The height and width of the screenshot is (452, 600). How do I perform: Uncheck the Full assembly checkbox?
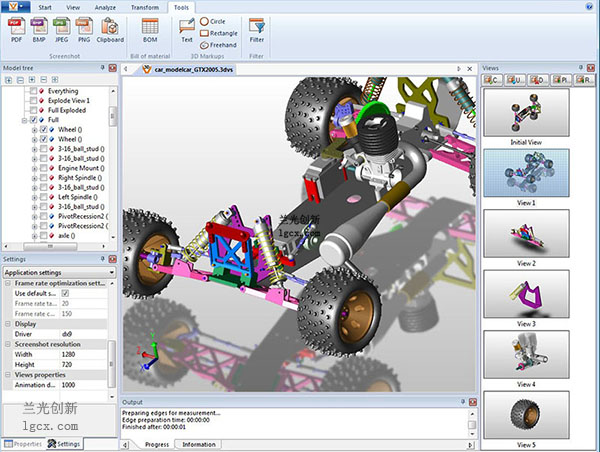[33, 120]
